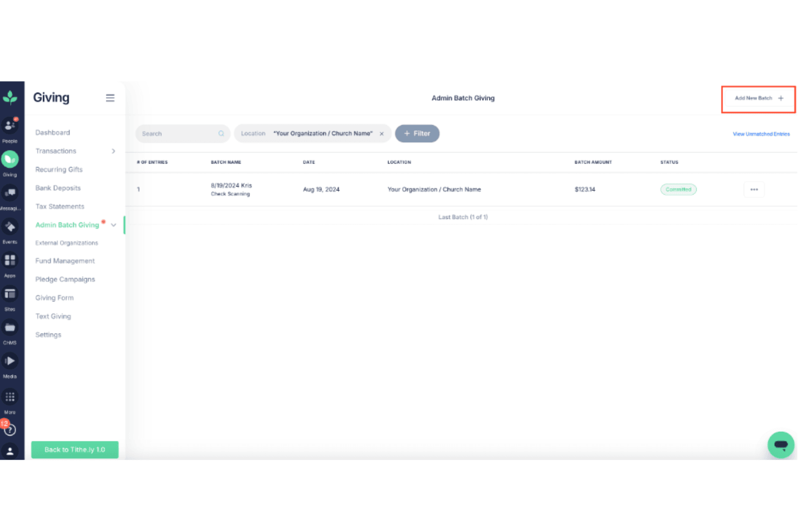The height and width of the screenshot is (532, 798).
Task: Open the Apps grid icon
Action: click(10, 260)
